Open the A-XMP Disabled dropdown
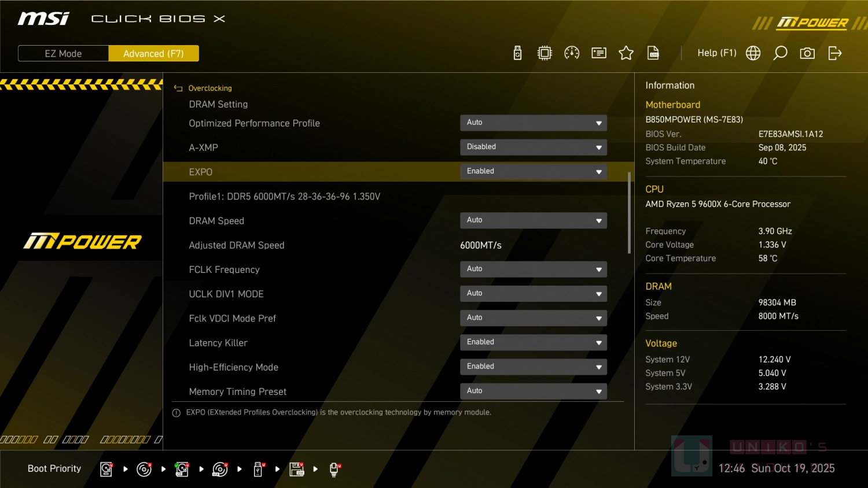Screen dimensions: 868x488 click(x=533, y=147)
